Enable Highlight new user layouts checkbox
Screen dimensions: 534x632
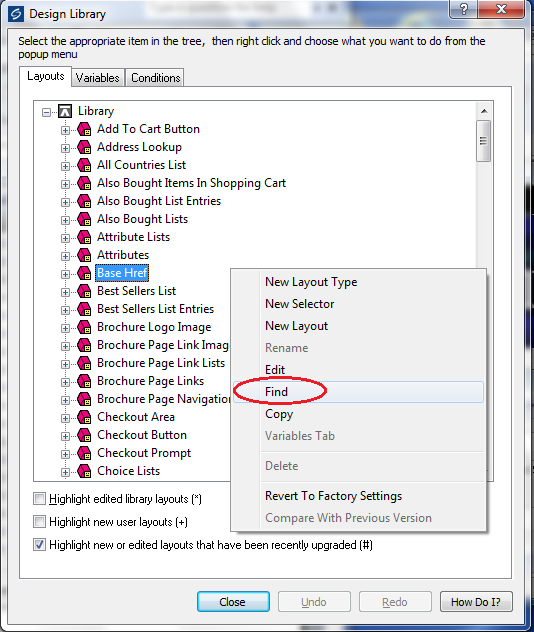coord(39,522)
